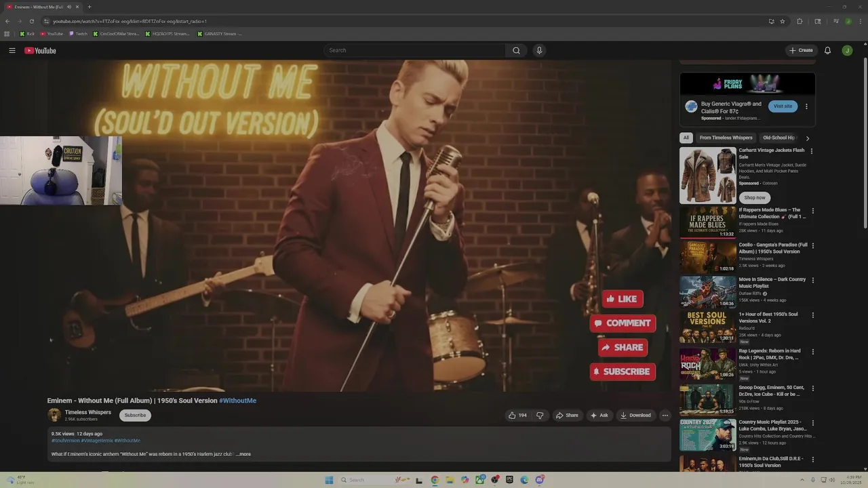
Task: Click the Download button
Action: [x=635, y=415]
